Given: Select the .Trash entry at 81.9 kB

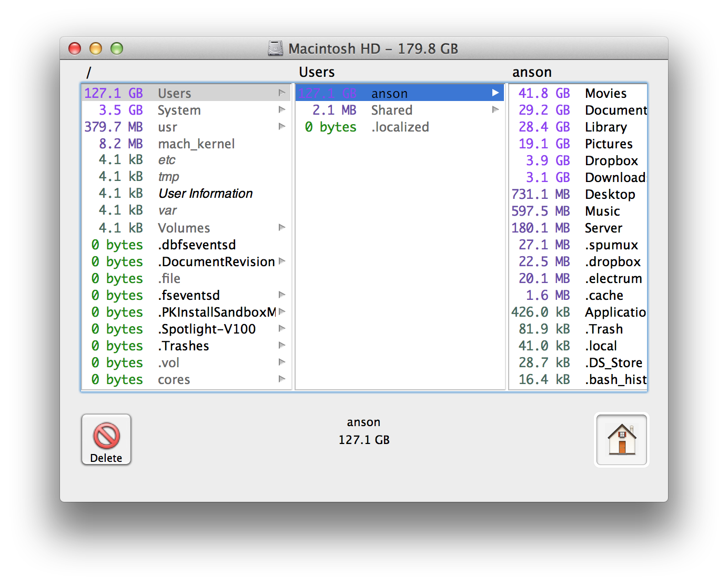Looking at the screenshot, I should [578, 329].
